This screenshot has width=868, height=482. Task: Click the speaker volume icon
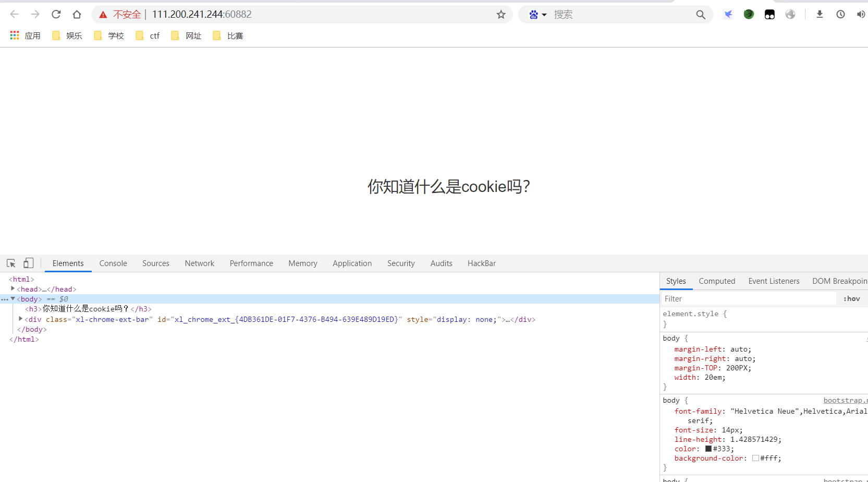click(861, 14)
